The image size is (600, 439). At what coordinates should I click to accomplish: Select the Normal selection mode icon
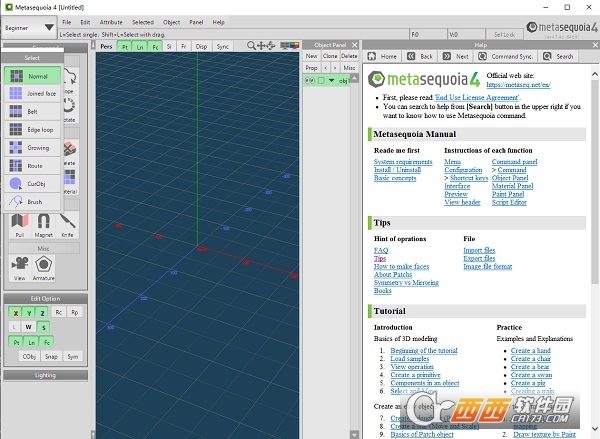[x=16, y=76]
